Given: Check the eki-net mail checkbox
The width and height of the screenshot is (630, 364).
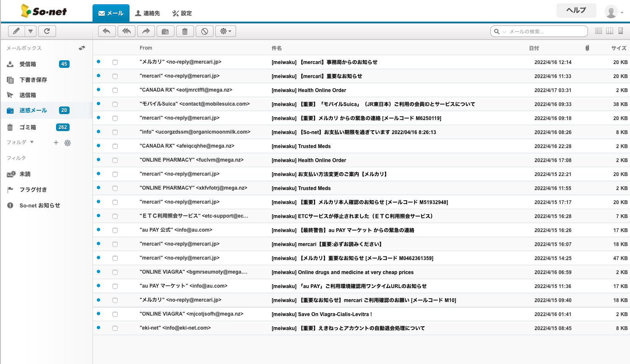Looking at the screenshot, I should [115, 328].
